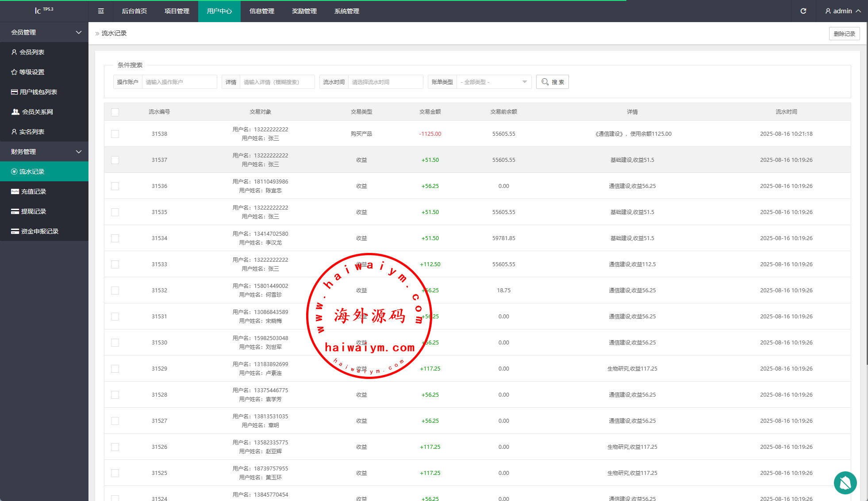Check the checkbox for record 31534

pos(115,238)
